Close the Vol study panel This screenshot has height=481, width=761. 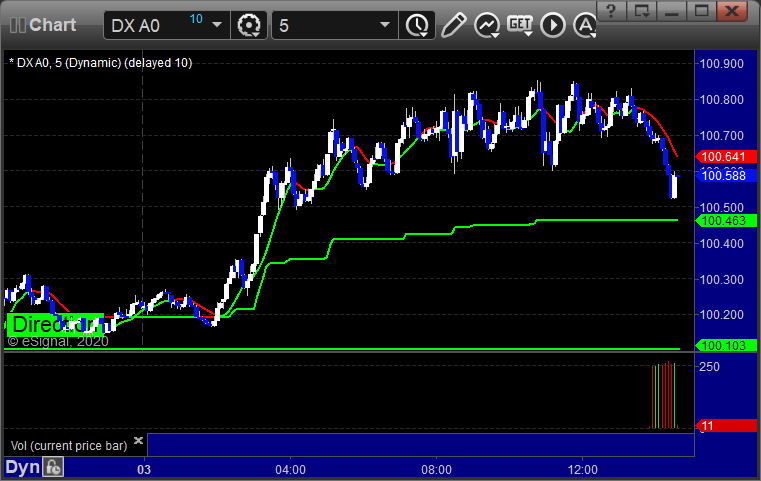(x=138, y=440)
